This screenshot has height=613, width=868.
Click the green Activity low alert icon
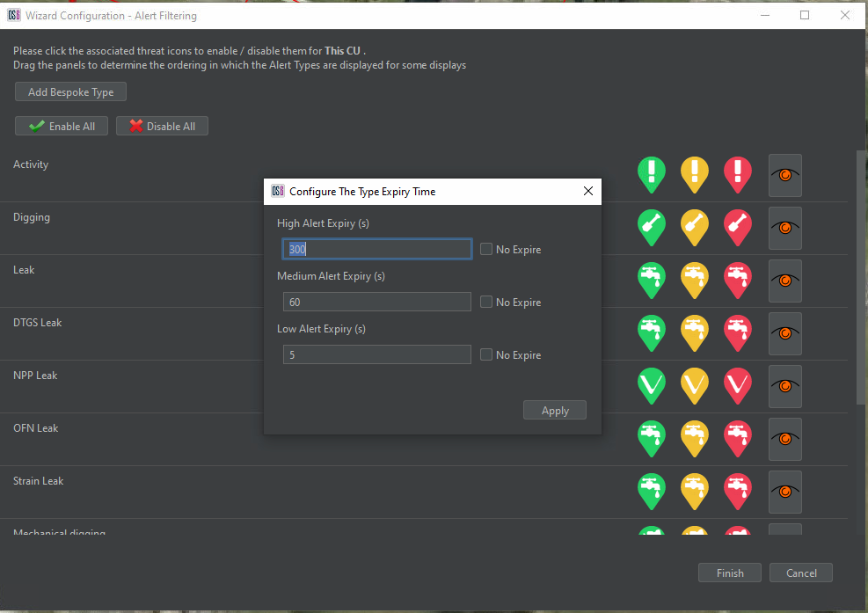click(x=651, y=172)
